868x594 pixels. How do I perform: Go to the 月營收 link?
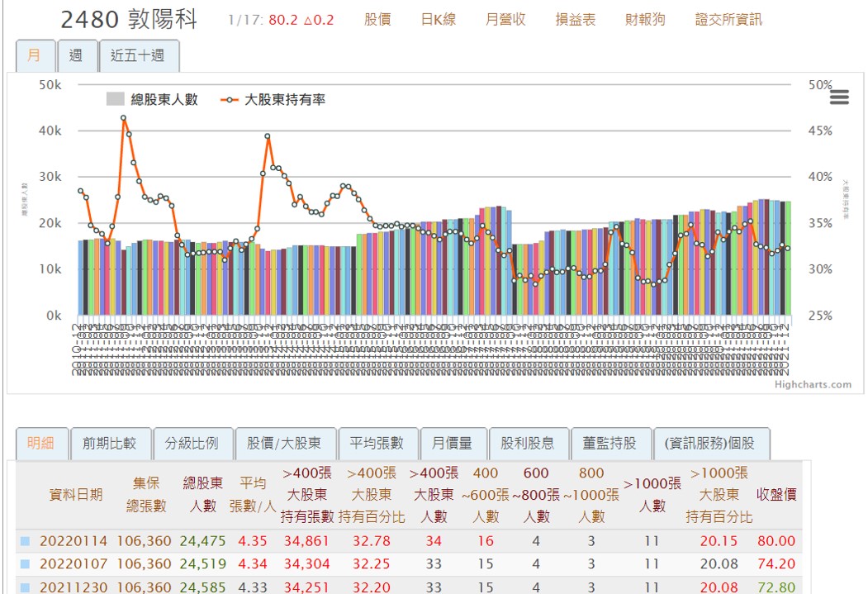pos(505,20)
